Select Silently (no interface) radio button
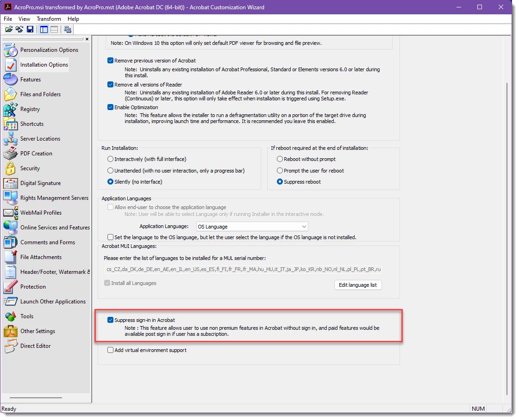519x420 pixels. pos(111,182)
